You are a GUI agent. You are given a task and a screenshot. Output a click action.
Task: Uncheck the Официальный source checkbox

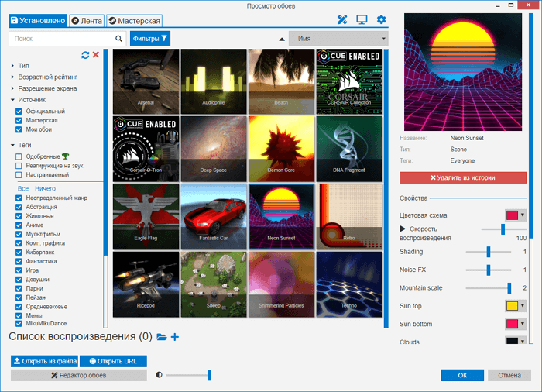[19, 112]
